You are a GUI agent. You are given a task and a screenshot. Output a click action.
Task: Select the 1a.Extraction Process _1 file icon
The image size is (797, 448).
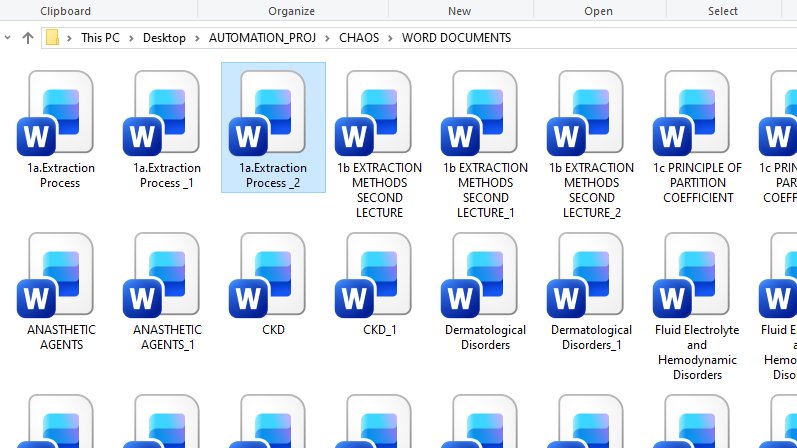162,113
